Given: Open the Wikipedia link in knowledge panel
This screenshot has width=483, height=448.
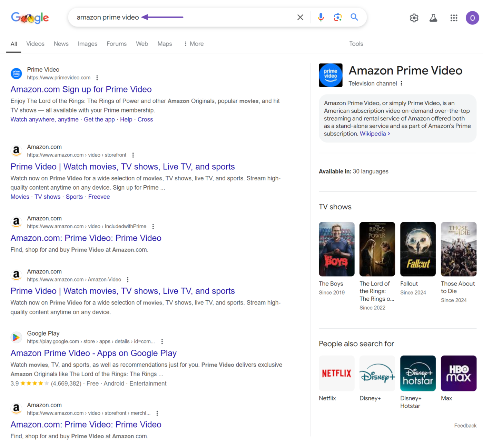Looking at the screenshot, I should pyautogui.click(x=375, y=134).
